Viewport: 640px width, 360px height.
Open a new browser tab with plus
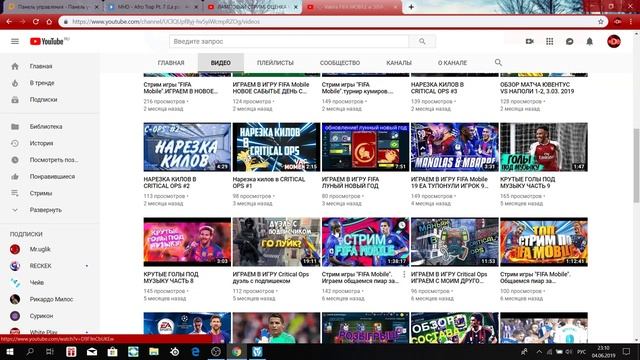coord(411,7)
